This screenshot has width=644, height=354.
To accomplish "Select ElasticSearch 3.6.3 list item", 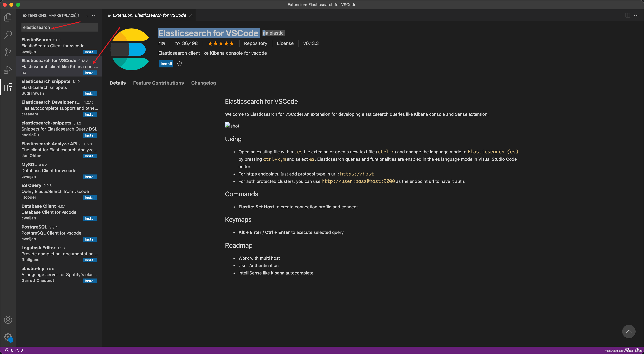I will coord(59,45).
